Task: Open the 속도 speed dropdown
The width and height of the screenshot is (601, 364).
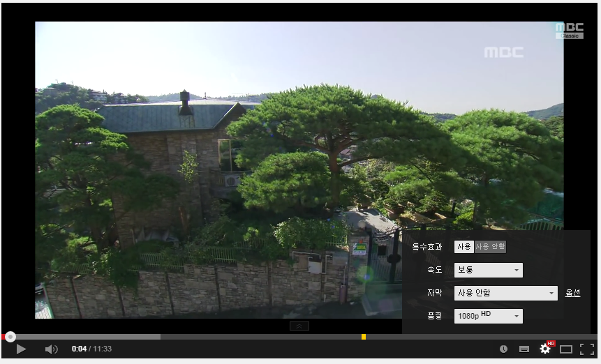Action: click(489, 271)
